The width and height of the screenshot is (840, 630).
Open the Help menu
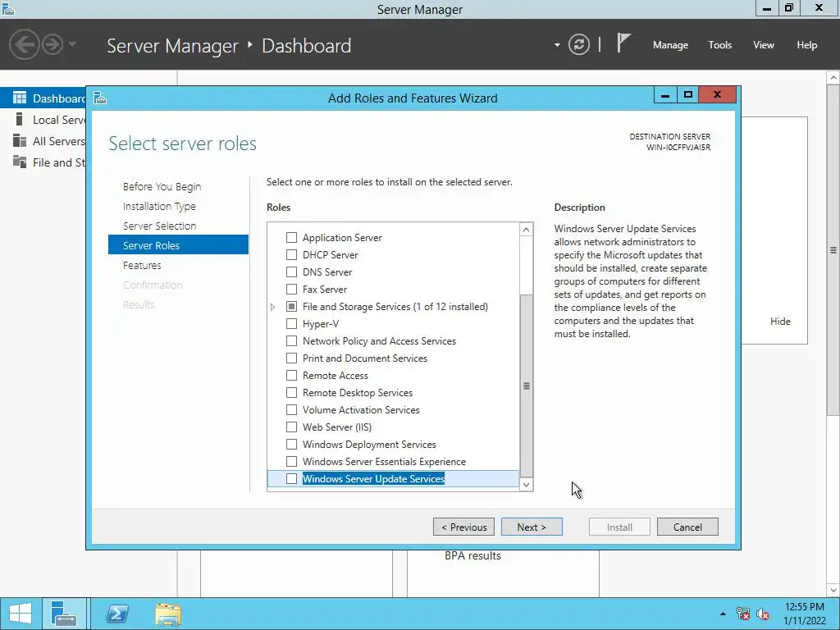(807, 45)
